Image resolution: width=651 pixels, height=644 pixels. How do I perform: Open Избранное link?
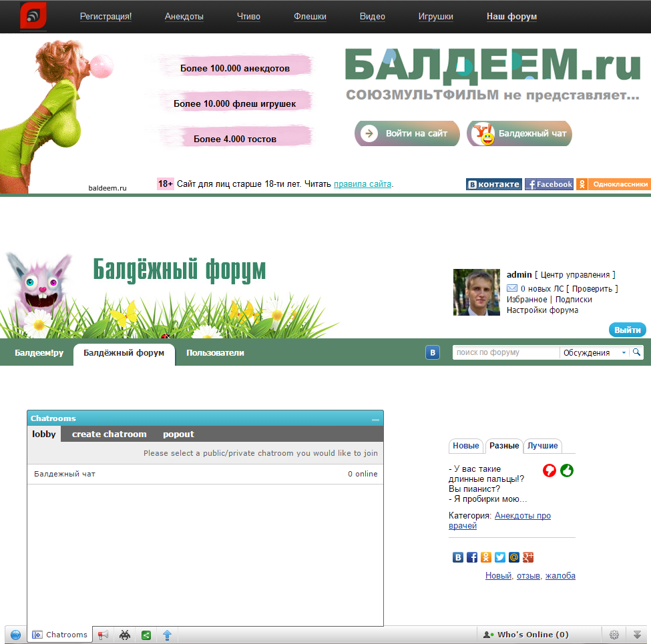pos(526,300)
